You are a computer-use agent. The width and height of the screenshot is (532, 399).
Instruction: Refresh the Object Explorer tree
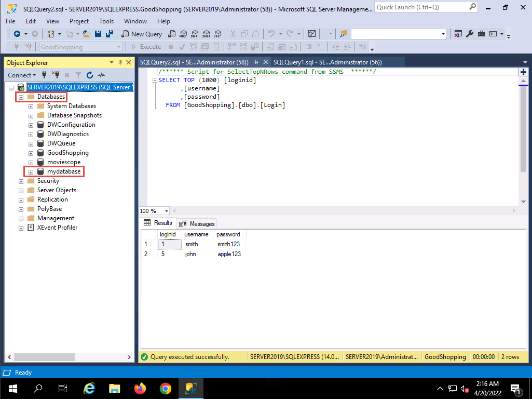pos(89,75)
